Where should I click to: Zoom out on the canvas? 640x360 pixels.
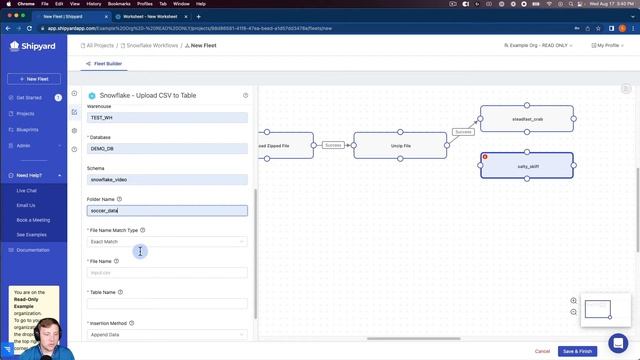click(573, 312)
